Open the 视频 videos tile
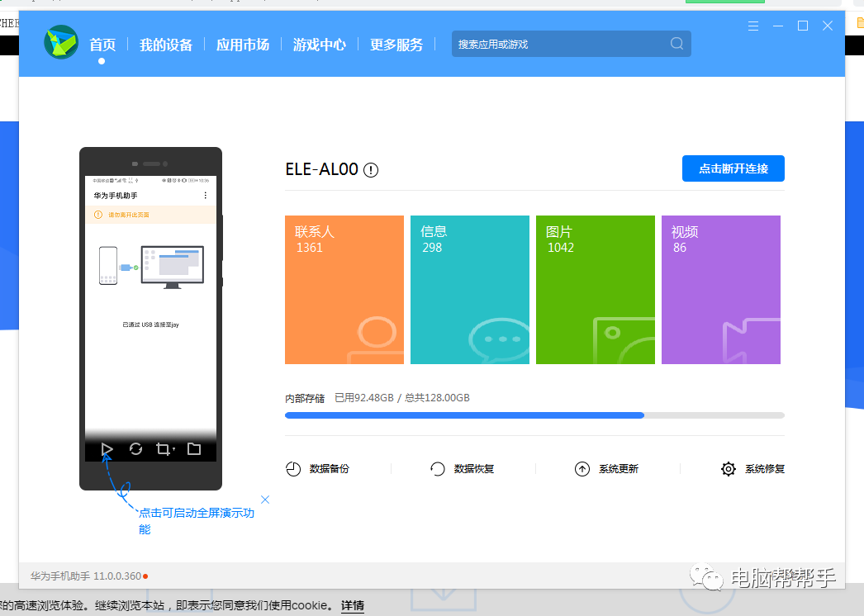The height and width of the screenshot is (616, 864). [x=721, y=290]
